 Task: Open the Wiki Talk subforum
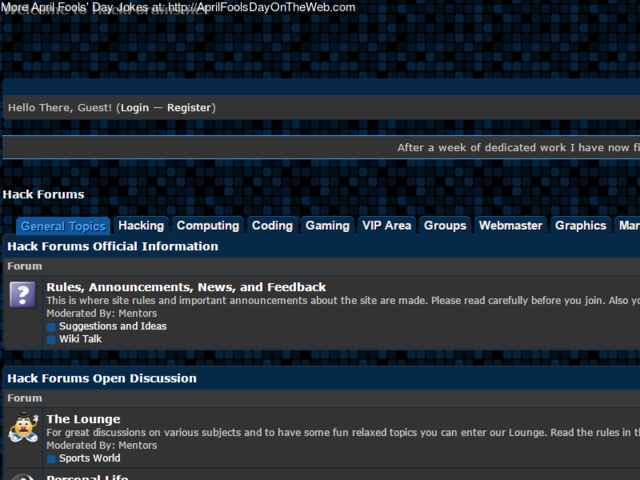point(80,339)
